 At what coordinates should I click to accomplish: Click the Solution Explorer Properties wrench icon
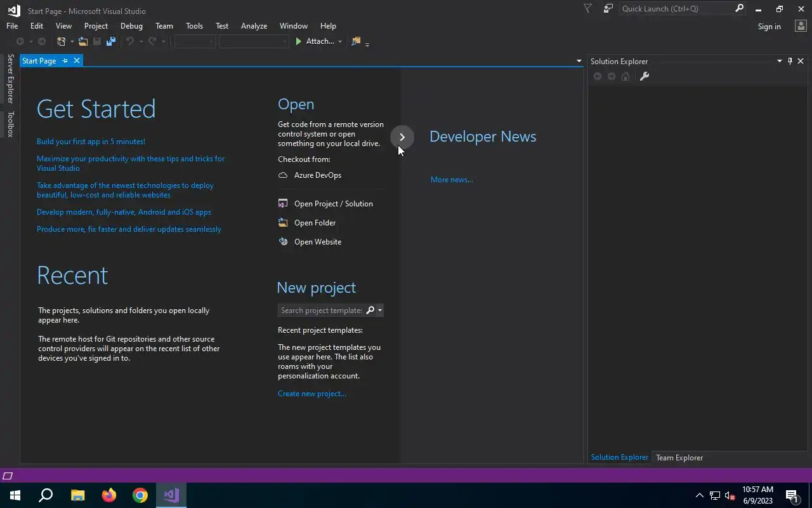645,76
